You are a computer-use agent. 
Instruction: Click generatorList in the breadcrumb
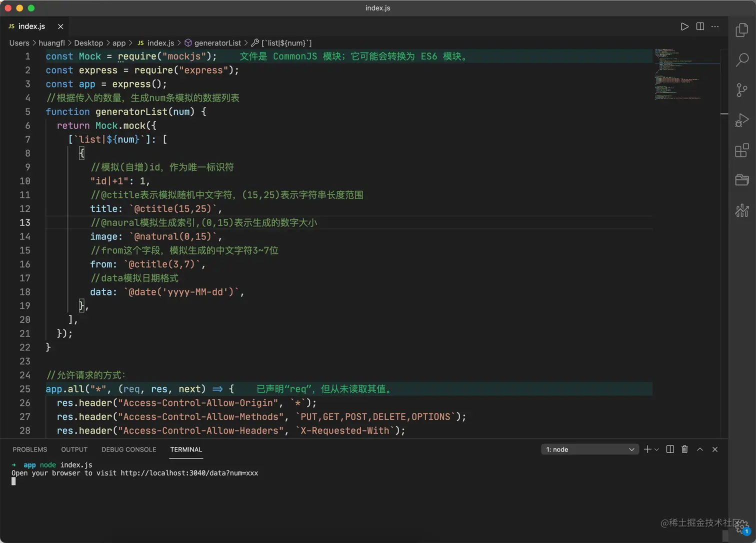pos(217,43)
